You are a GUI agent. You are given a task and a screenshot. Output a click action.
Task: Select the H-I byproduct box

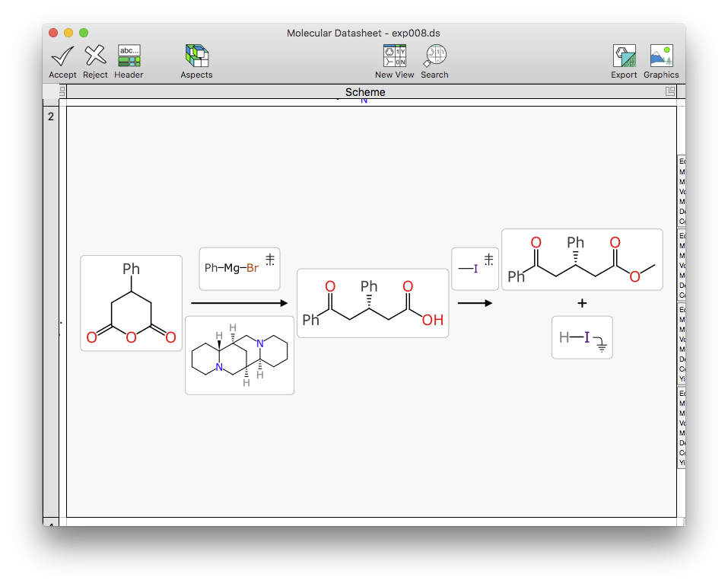coord(582,337)
